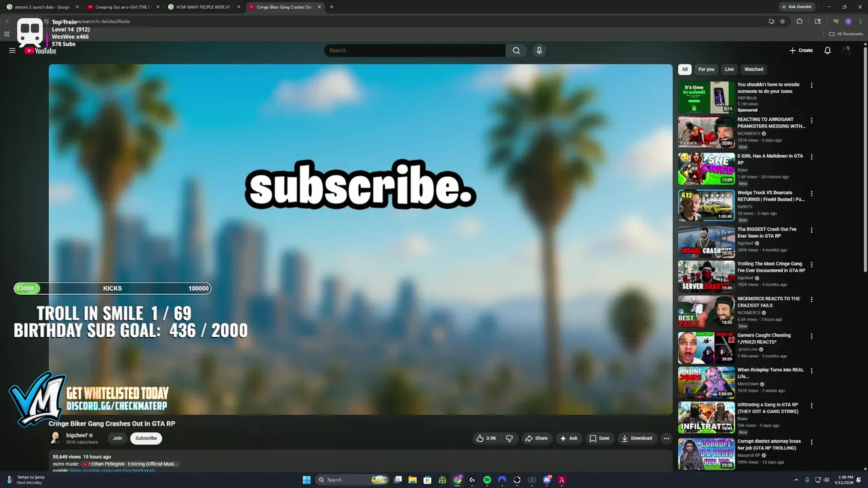Open Wedge Truck VS Bearcats thumbnail
Screen dimensions: 868x488
coord(707,205)
